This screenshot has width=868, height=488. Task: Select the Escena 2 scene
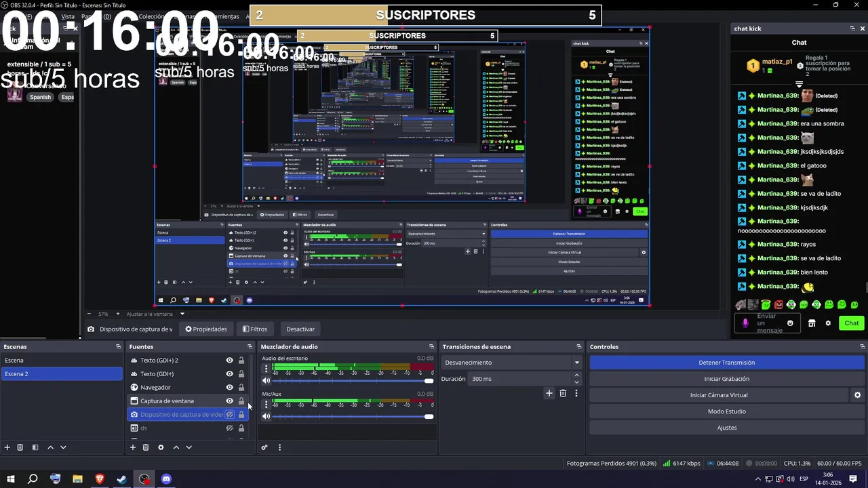click(62, 374)
